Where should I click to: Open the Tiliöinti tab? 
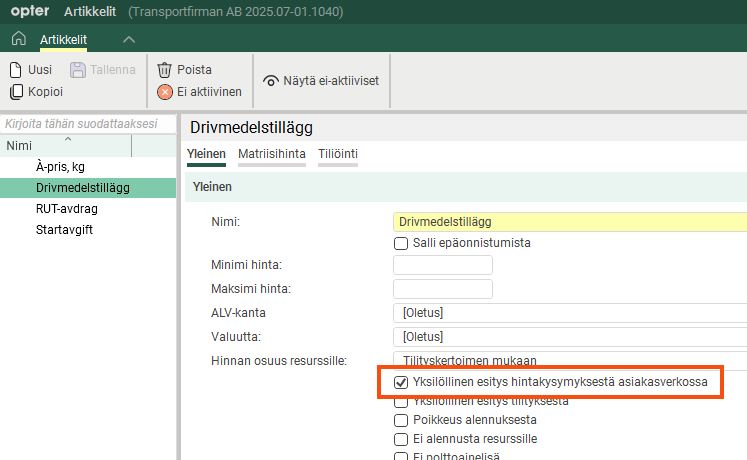click(338, 153)
